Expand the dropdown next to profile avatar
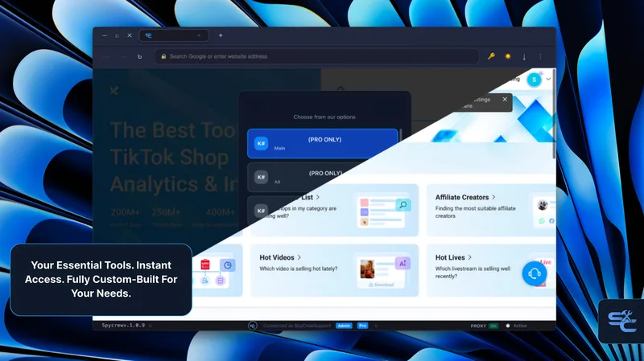The height and width of the screenshot is (361, 644). point(548,79)
